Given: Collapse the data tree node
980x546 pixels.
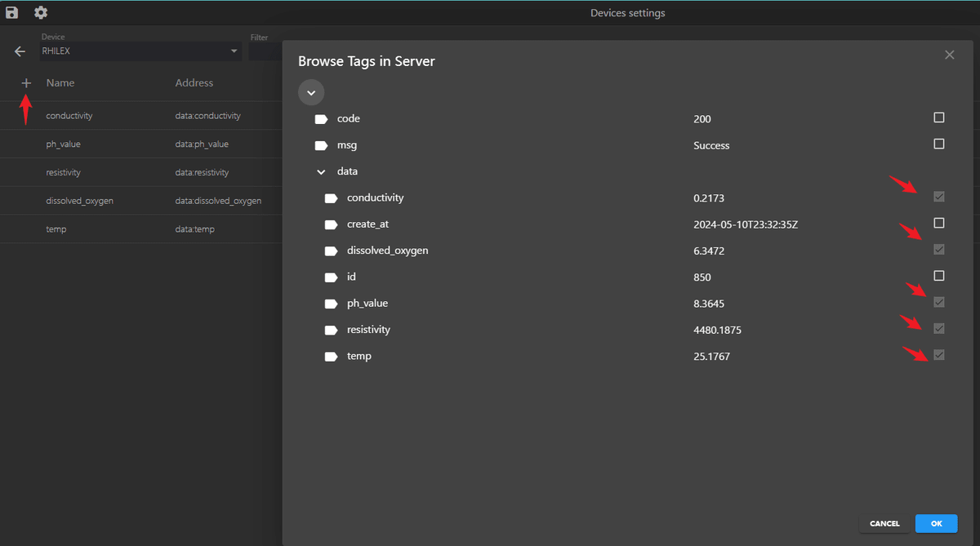Looking at the screenshot, I should point(321,172).
